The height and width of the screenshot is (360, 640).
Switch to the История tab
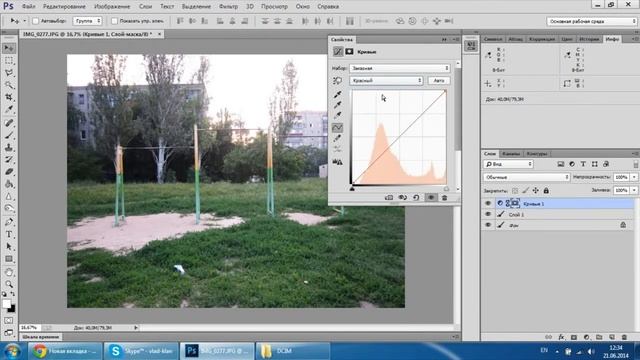589,39
